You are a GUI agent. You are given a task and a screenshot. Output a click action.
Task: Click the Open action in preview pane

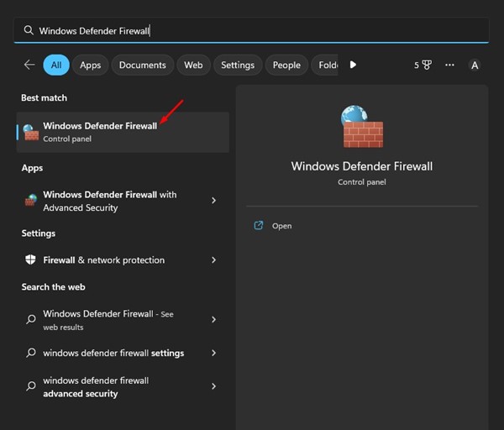pos(282,226)
